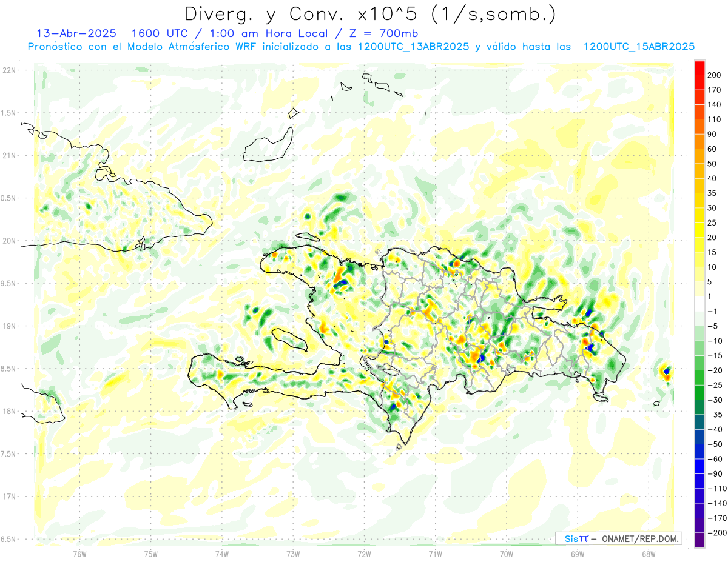Image resolution: width=728 pixels, height=562 pixels.
Task: Click the colorbar label '-200'
Action: point(716,533)
